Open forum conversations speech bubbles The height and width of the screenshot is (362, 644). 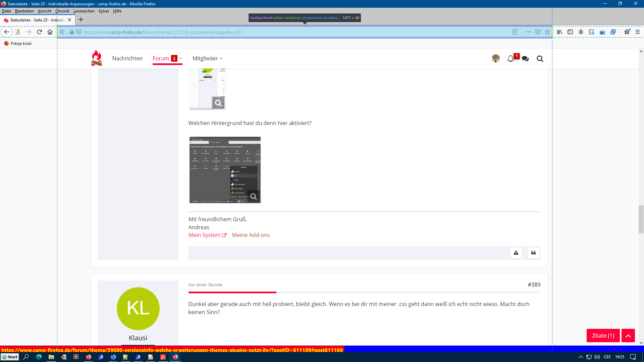point(525,59)
